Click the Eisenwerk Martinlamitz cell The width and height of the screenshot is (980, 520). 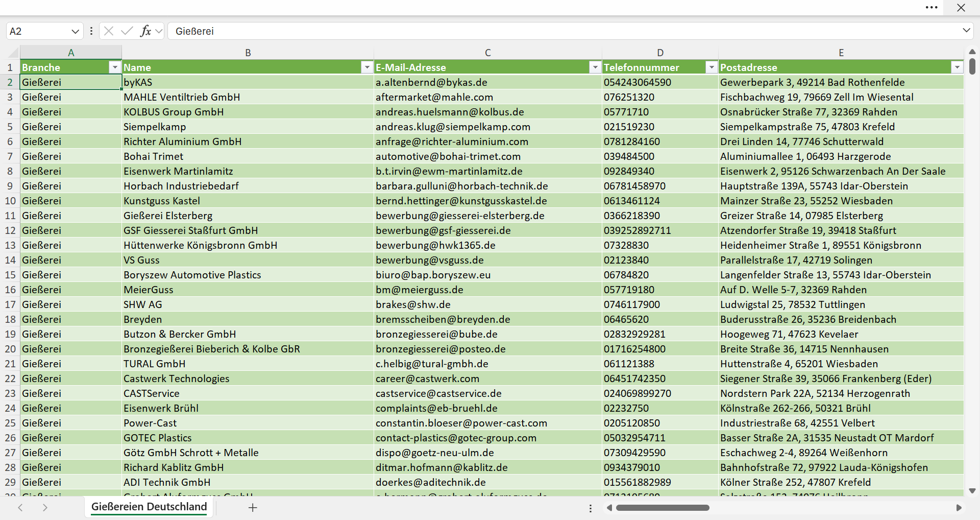[248, 171]
